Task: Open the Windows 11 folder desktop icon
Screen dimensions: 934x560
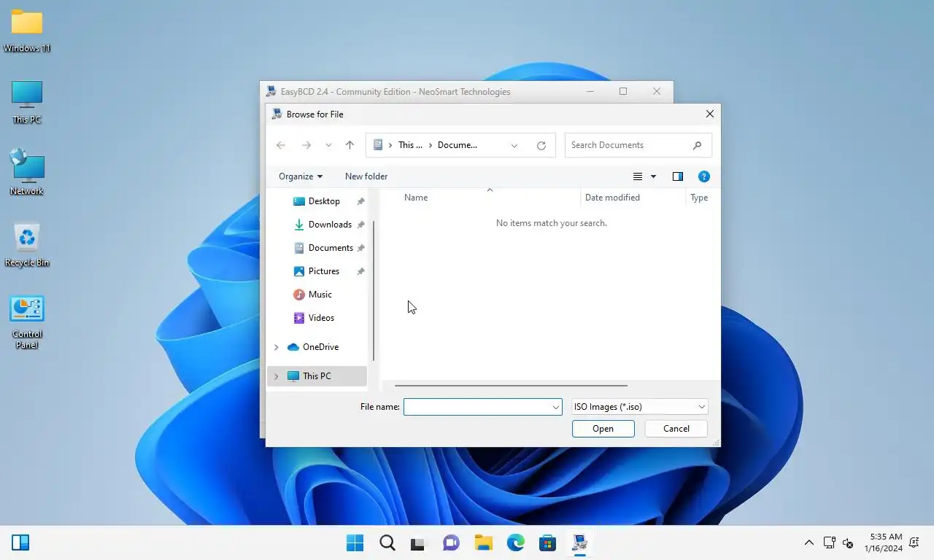Action: pos(27,31)
